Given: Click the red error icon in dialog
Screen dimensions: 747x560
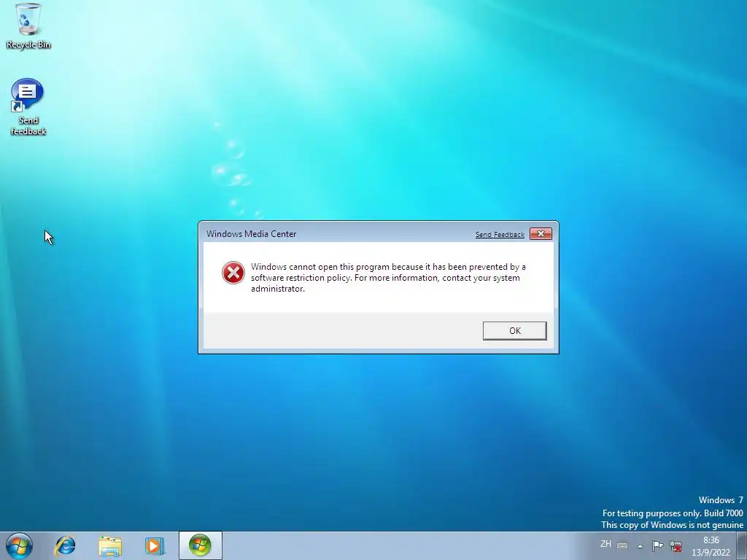Looking at the screenshot, I should 233,273.
